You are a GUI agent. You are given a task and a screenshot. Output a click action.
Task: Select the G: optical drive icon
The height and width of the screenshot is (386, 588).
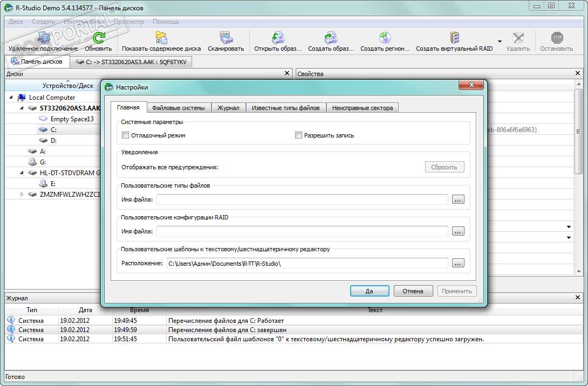[x=32, y=162]
